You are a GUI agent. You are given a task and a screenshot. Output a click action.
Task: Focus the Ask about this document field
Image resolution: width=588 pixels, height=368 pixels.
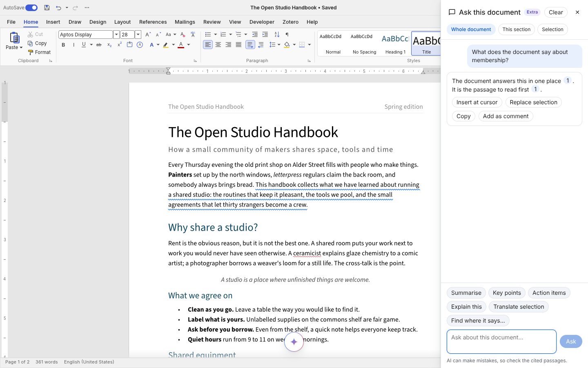(x=501, y=341)
